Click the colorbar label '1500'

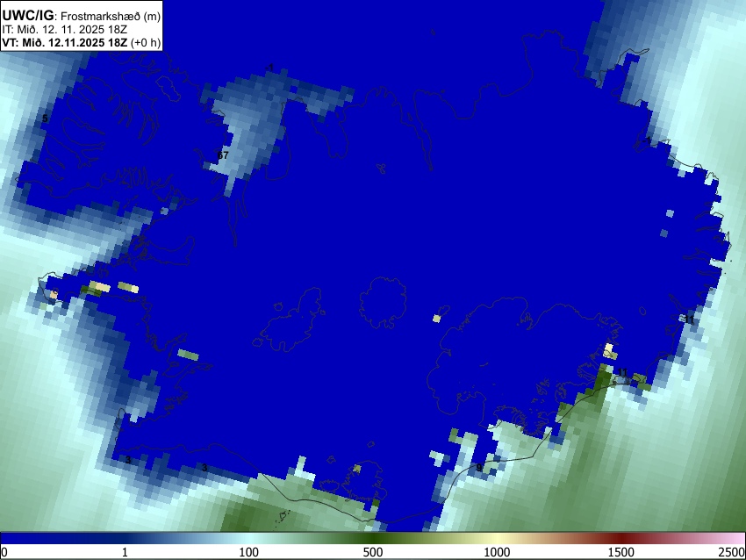click(621, 552)
